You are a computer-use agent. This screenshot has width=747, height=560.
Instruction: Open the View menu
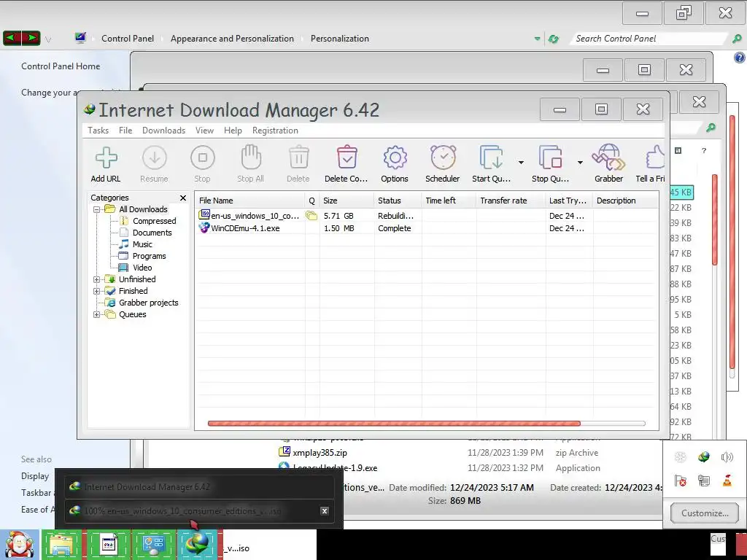[x=204, y=131]
